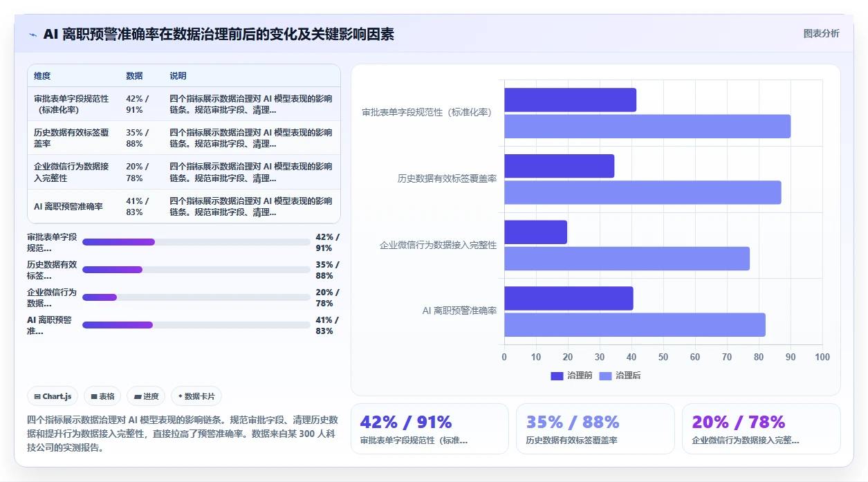Image resolution: width=868 pixels, height=482 pixels.
Task: Click the chart axis label 企业微信行为数据接入完整性
Action: (x=438, y=245)
